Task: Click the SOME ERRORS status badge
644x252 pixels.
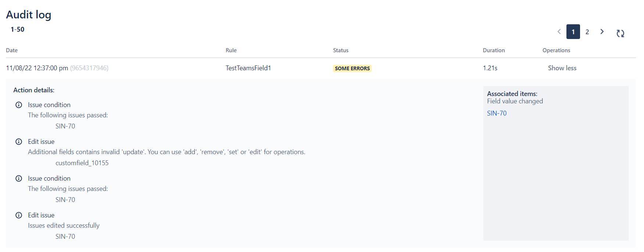Action: (352, 68)
